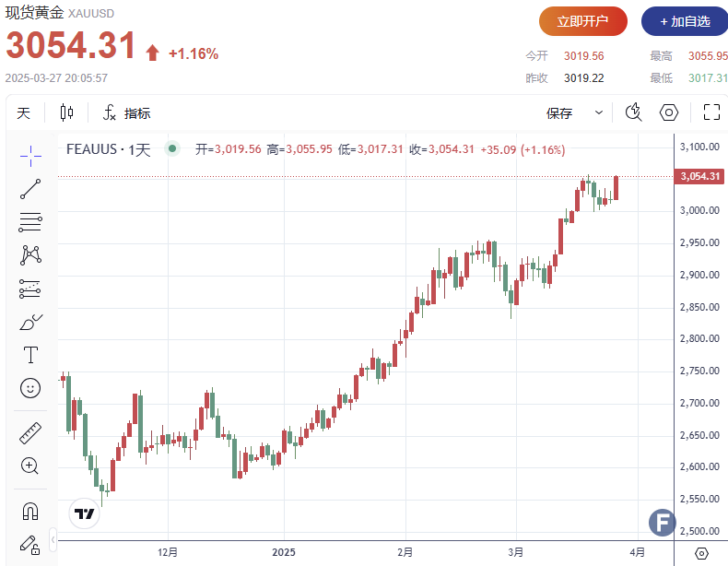This screenshot has width=728, height=566.
Task: Open chart settings hexagon icon
Action: coord(669,112)
